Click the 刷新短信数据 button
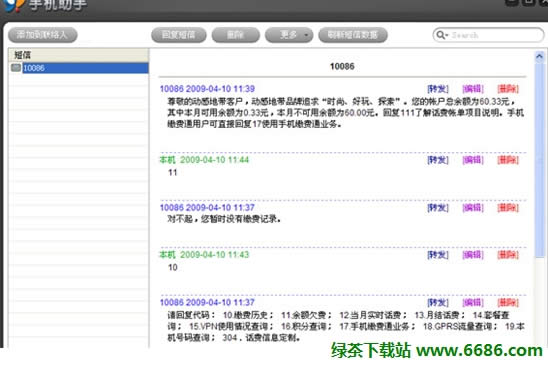Screen dimensions: 548x366 coord(353,35)
